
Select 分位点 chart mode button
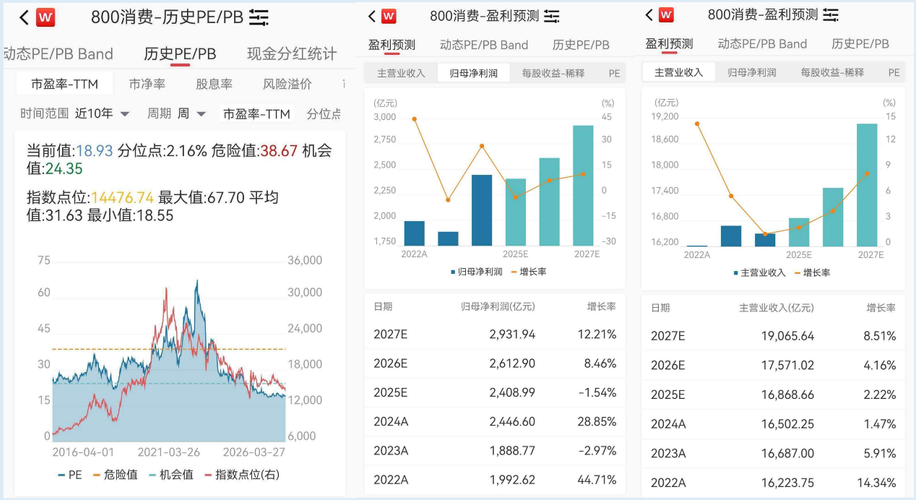point(324,114)
